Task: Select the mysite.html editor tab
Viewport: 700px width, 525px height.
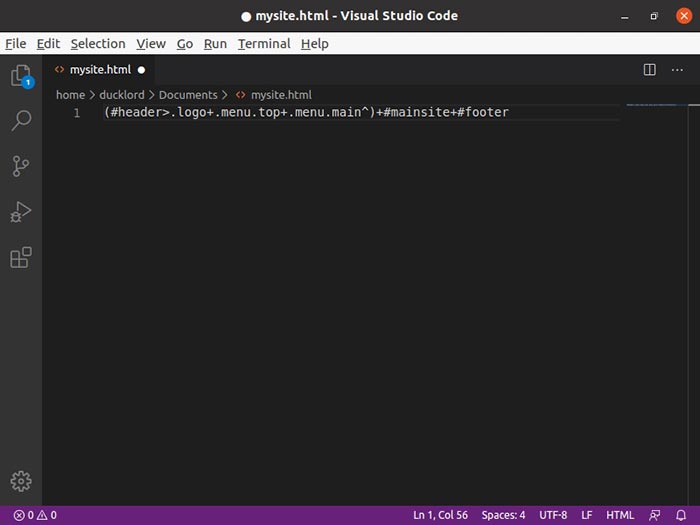Action: 100,70
